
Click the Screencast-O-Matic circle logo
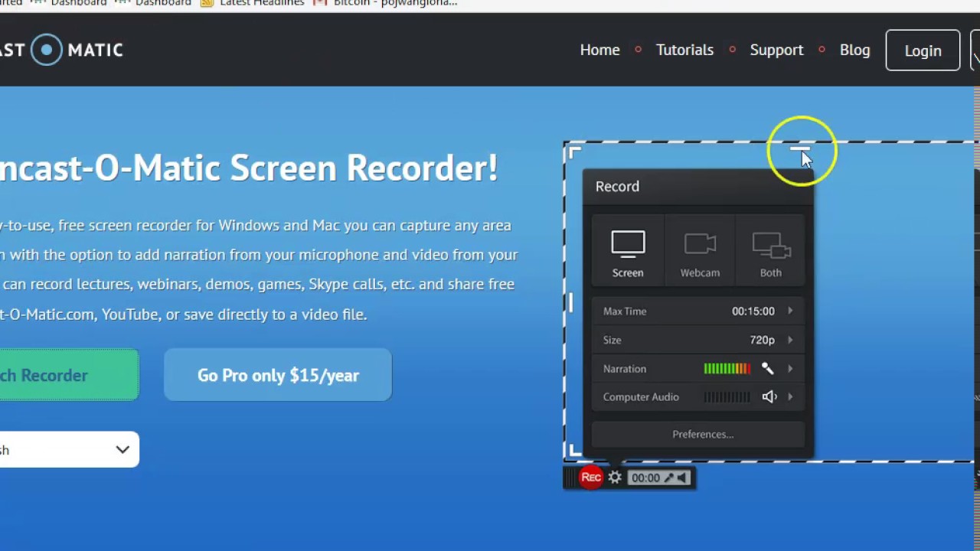click(x=47, y=50)
